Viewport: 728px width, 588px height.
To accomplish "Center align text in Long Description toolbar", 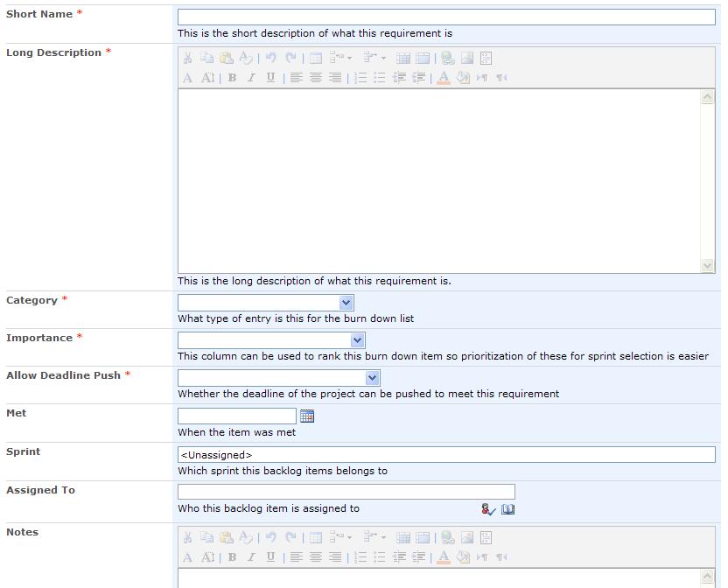I will [316, 78].
